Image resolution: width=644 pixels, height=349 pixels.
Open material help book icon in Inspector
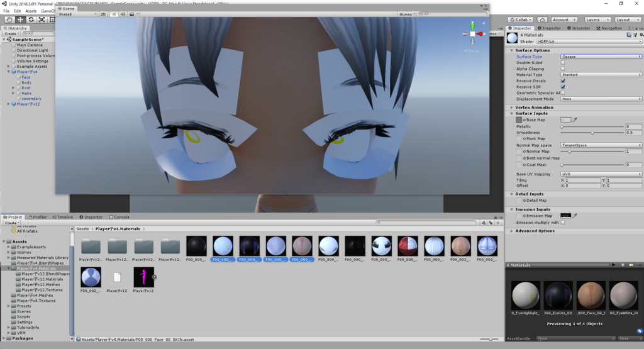[629, 35]
